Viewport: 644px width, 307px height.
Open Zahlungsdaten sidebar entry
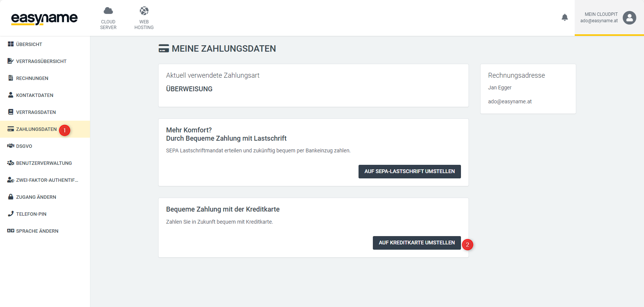coord(36,129)
